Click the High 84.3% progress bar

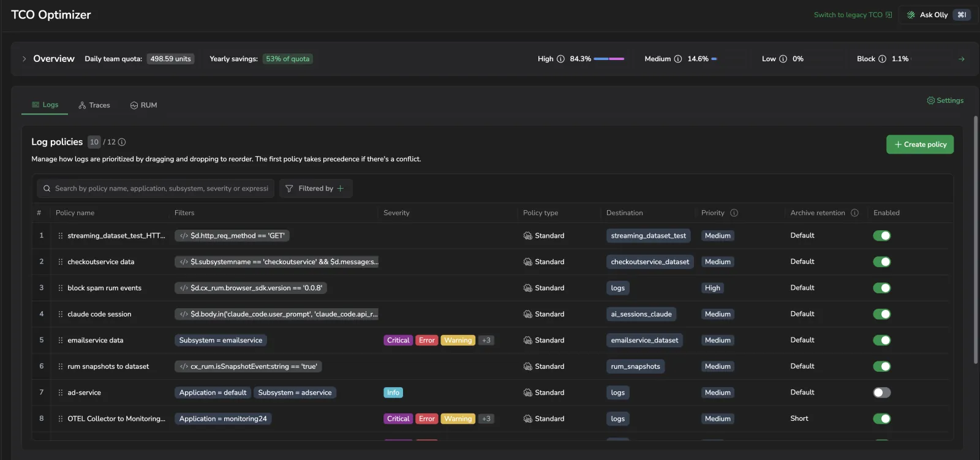pyautogui.click(x=609, y=59)
